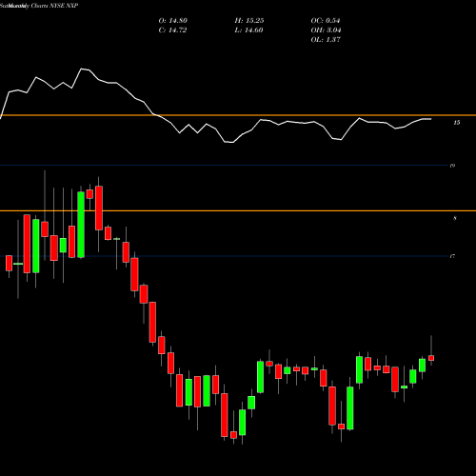Select the tallest green candlestick near the chart's left peak
The height and width of the screenshot is (476, 476).
point(81,225)
